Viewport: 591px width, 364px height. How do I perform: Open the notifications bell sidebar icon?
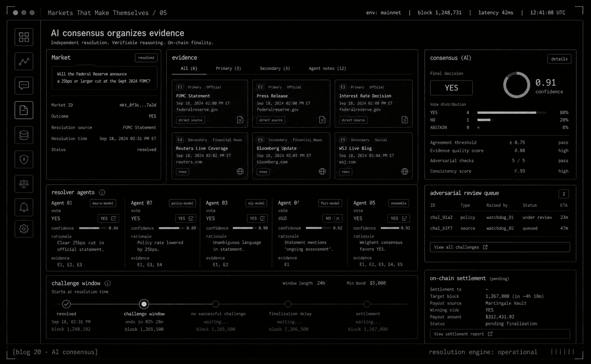click(x=24, y=207)
